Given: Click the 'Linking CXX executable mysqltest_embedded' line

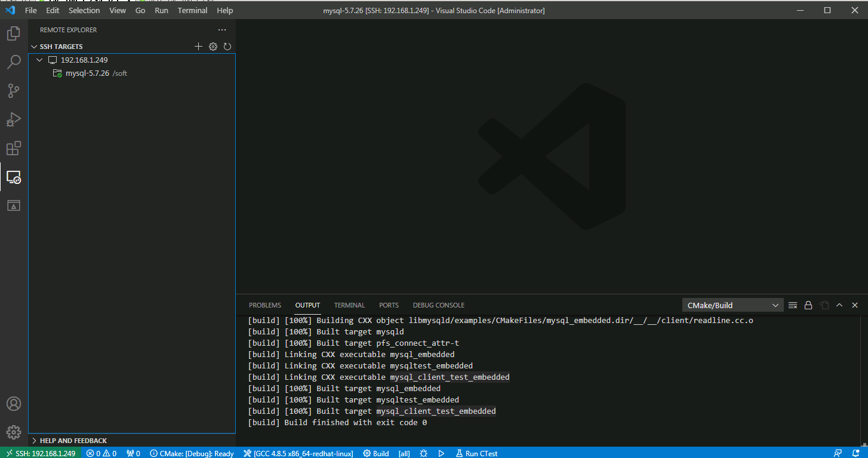Looking at the screenshot, I should point(360,366).
